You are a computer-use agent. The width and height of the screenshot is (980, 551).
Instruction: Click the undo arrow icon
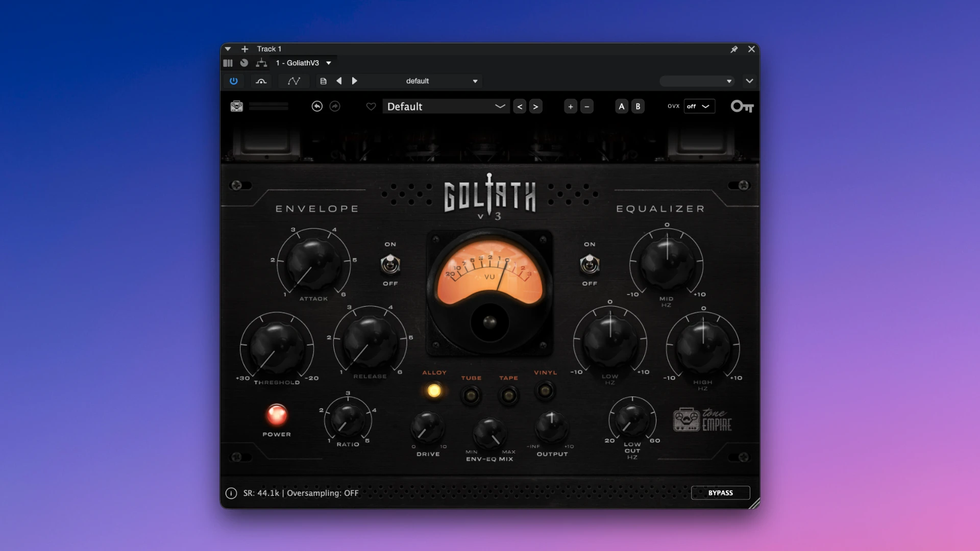coord(317,106)
